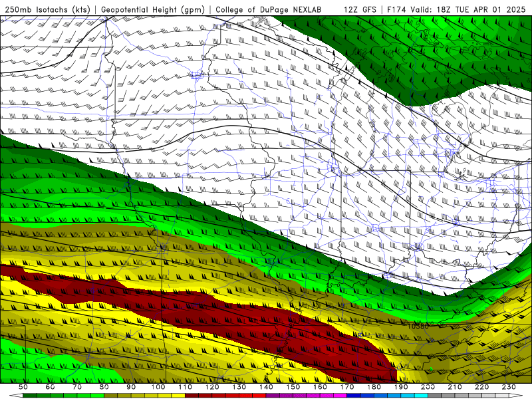
Task: Pick the cyan swatch left of 200
Action: (421, 396)
